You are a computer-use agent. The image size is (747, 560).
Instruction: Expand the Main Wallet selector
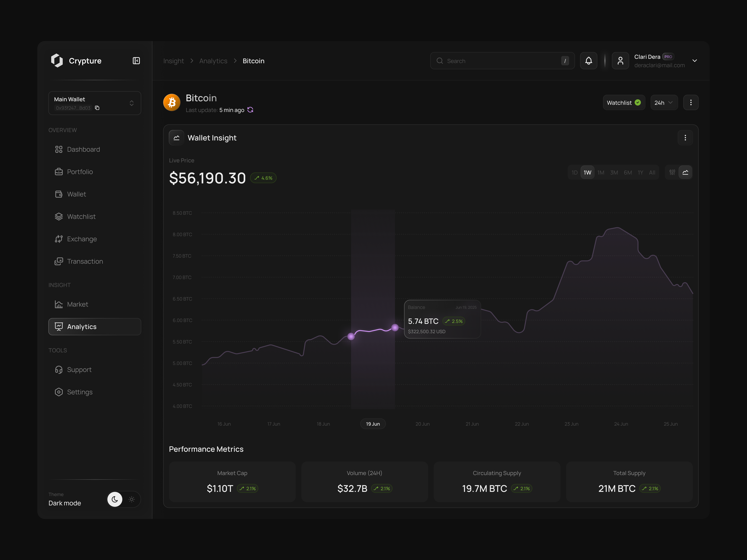coord(132,103)
